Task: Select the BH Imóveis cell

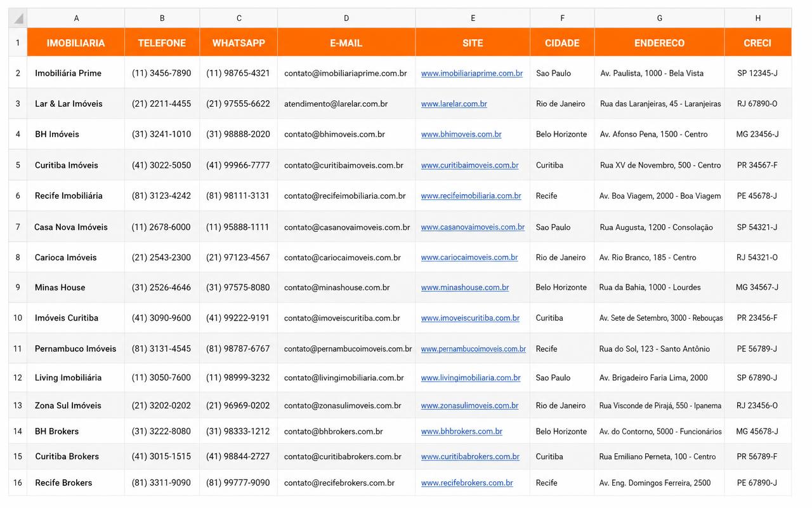Action: [76, 134]
